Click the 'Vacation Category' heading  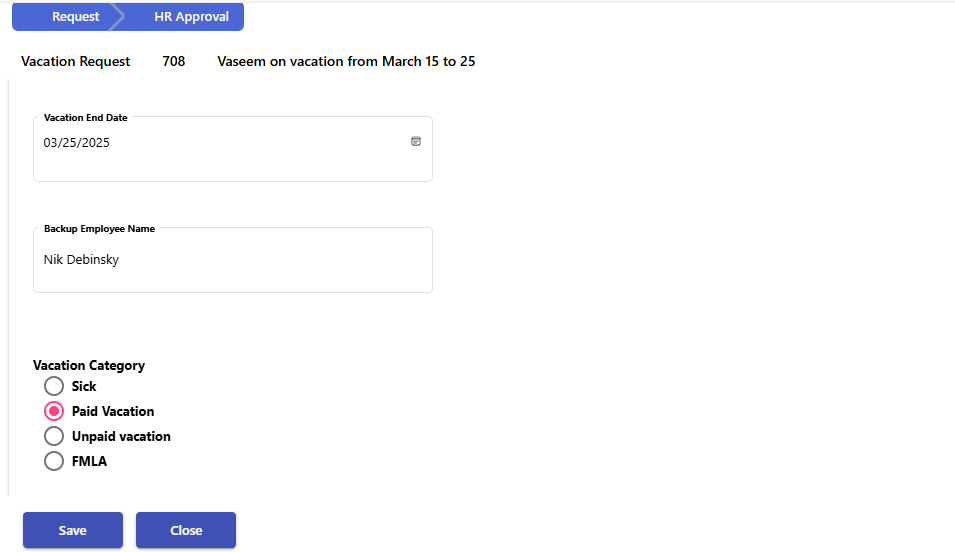(x=89, y=366)
